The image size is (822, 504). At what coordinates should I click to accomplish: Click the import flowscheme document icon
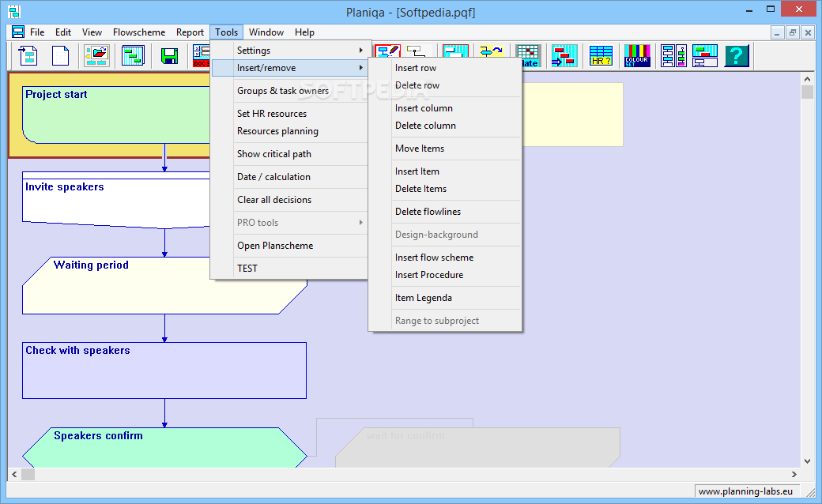click(28, 55)
